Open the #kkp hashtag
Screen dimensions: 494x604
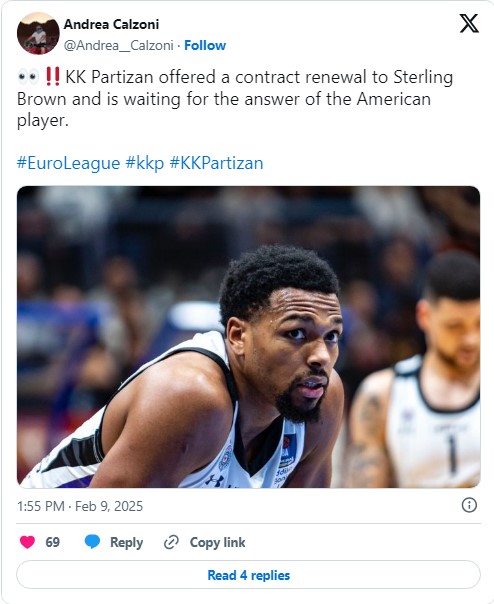145,163
